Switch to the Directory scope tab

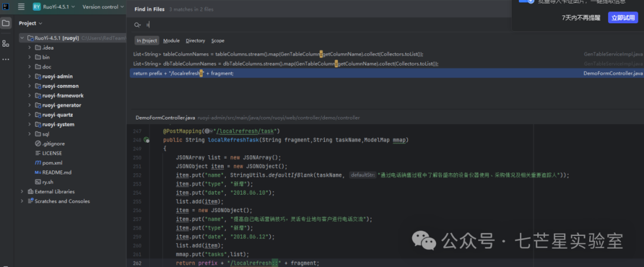pos(195,41)
